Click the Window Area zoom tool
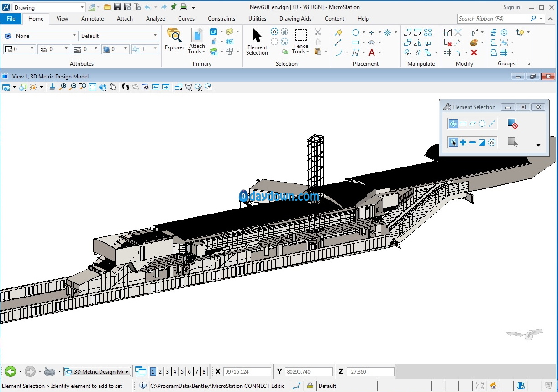Screen dimensions: 558x392 (x=83, y=87)
